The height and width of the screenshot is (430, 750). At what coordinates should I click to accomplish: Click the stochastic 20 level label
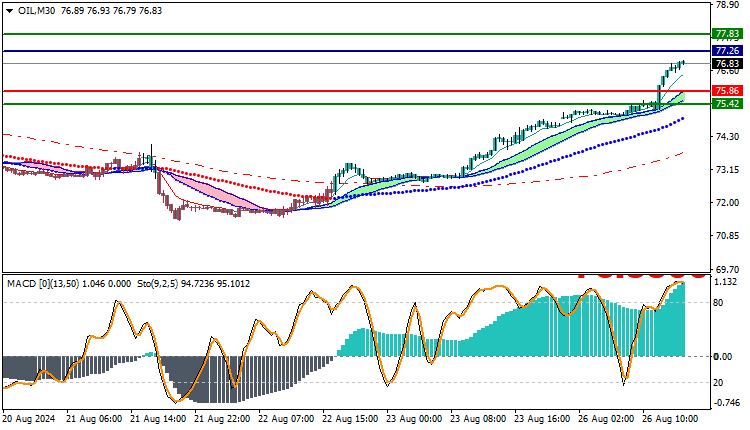[x=718, y=383]
